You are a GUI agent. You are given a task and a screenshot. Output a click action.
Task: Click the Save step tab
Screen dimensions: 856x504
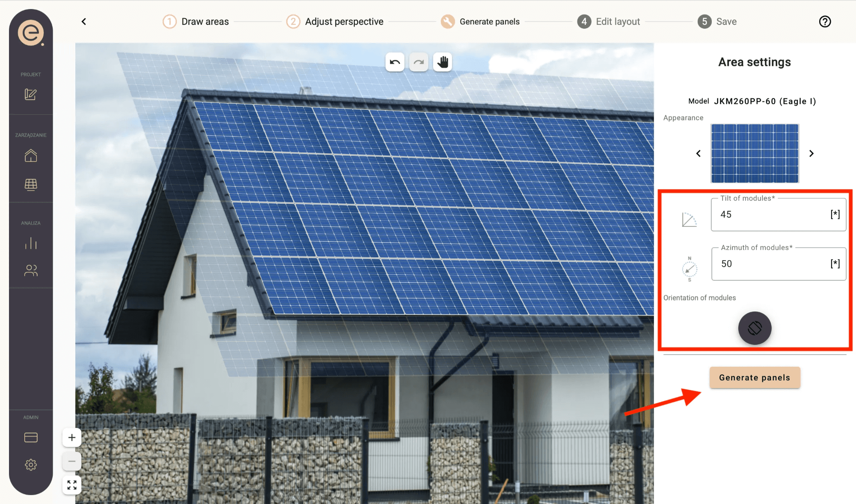click(718, 21)
